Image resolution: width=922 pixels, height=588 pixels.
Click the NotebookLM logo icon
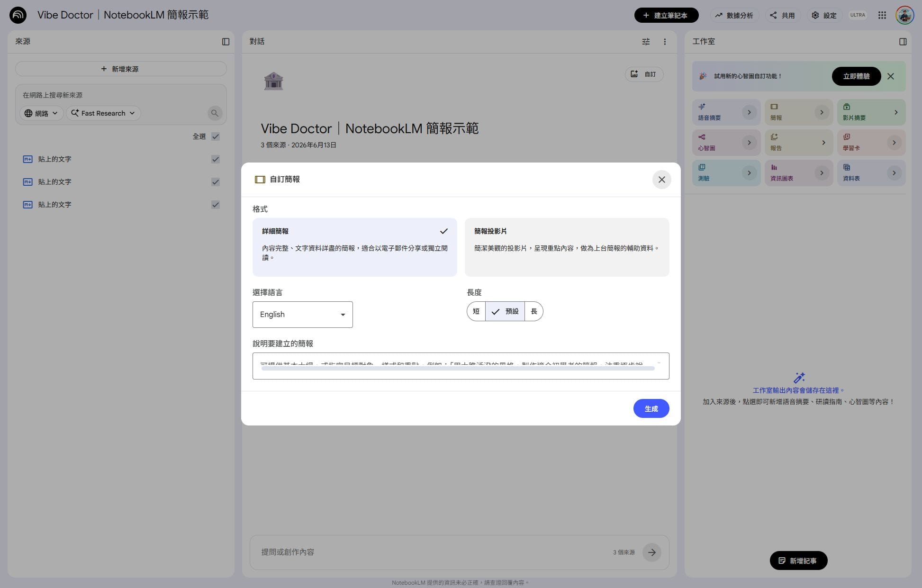(18, 15)
